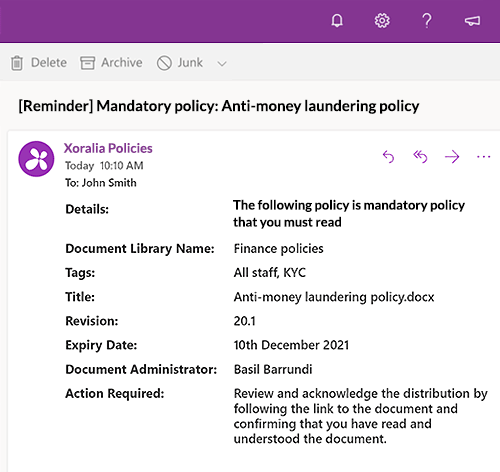This screenshot has width=500, height=472.
Task: Click the recipient John Smith
Action: coord(109,183)
